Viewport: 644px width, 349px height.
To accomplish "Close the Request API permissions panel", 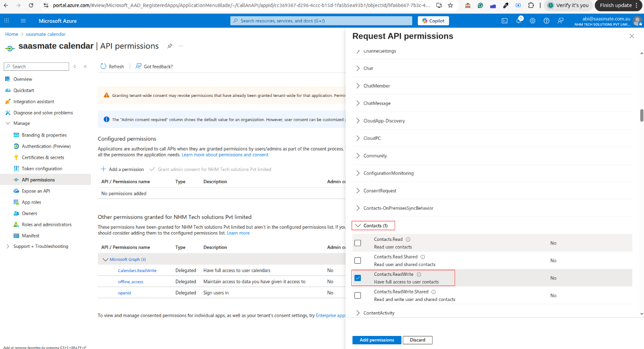I will tap(632, 36).
